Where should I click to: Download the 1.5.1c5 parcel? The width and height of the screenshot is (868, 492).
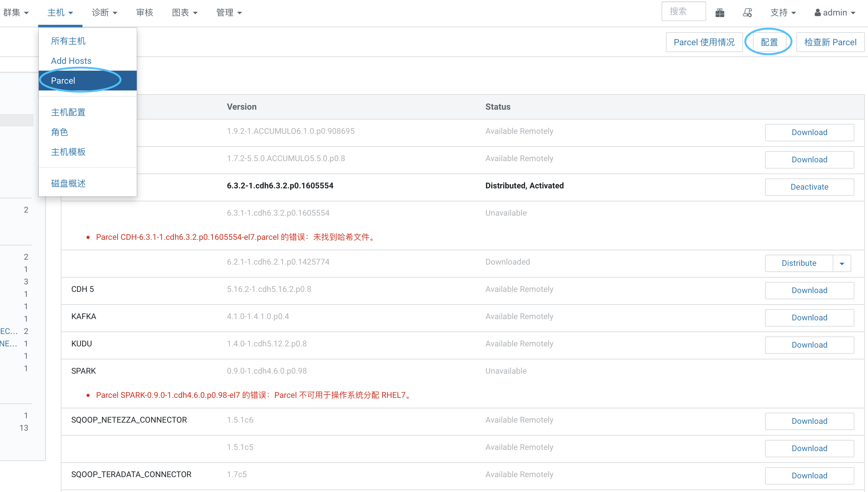pos(809,448)
